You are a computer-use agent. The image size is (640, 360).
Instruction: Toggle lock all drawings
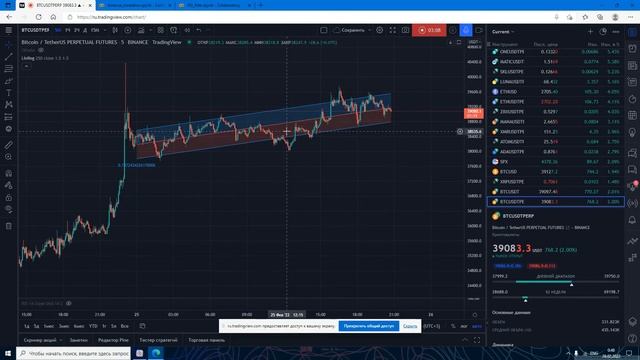(9, 198)
